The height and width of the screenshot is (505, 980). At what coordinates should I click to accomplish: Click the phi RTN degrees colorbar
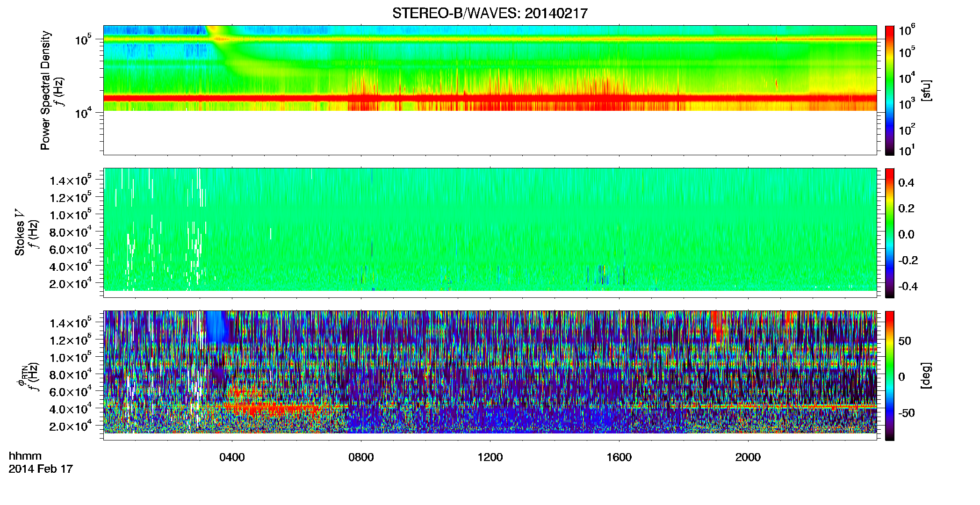point(890,375)
